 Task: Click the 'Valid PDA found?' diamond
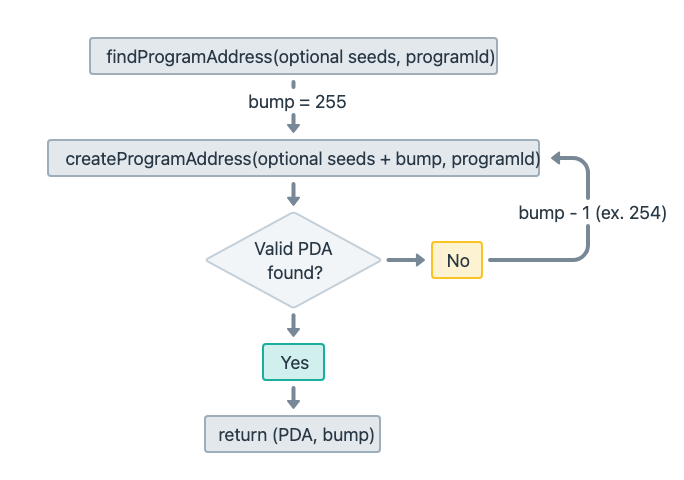(x=294, y=260)
